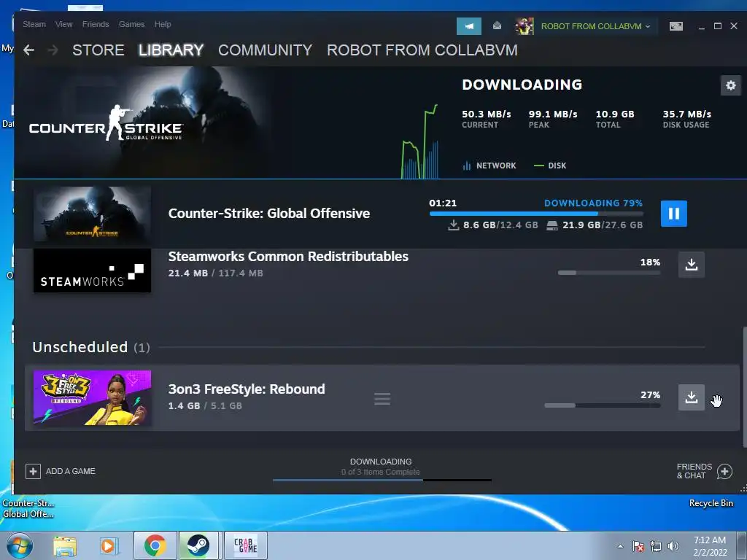Image resolution: width=747 pixels, height=560 pixels.
Task: Go to the STORE tab
Action: click(x=98, y=50)
